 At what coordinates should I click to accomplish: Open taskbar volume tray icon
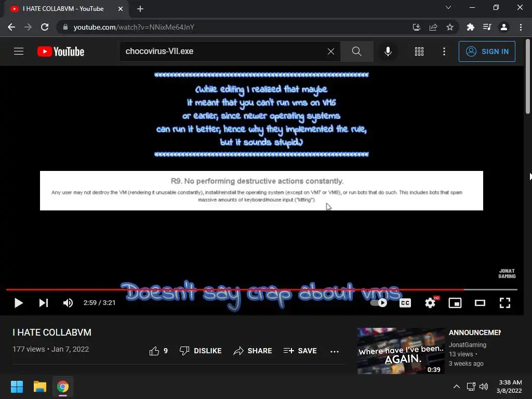coord(484,387)
